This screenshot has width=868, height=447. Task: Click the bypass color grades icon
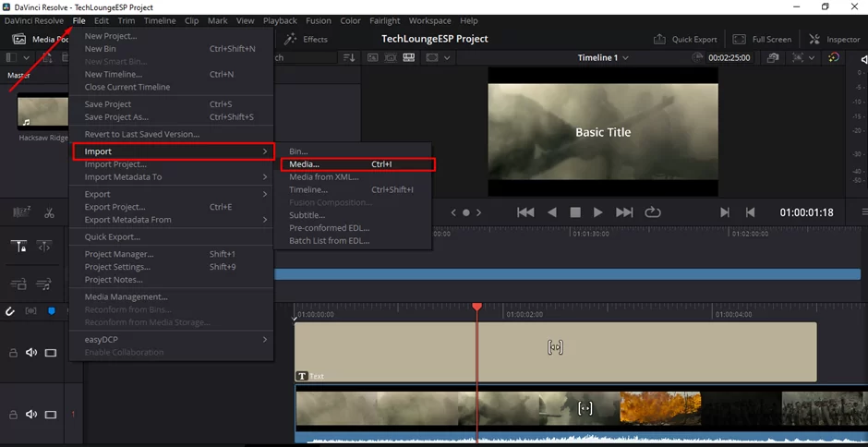click(x=773, y=57)
